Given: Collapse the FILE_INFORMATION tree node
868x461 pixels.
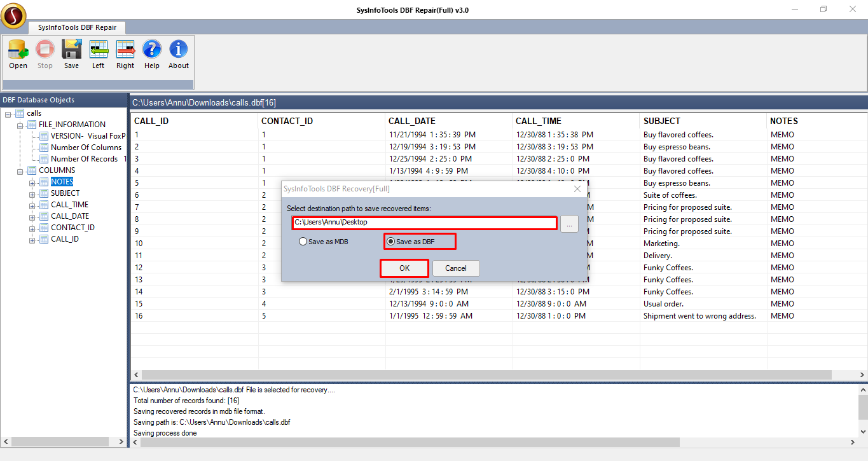Looking at the screenshot, I should [20, 125].
